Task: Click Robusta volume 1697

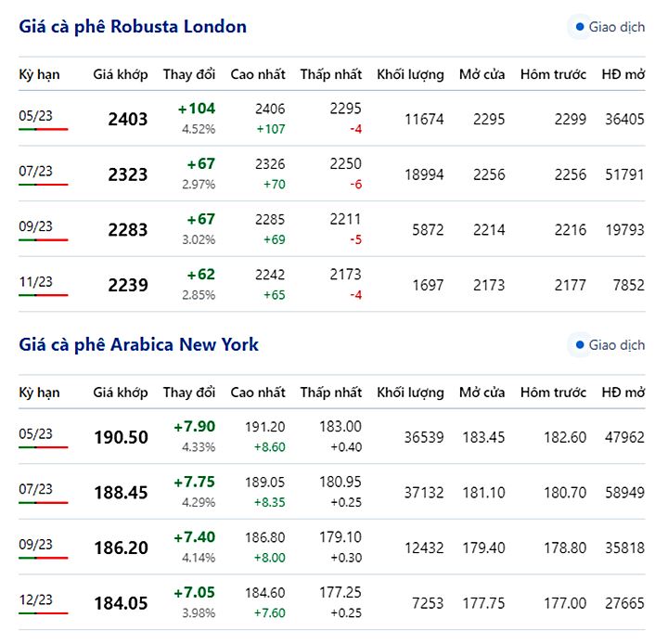Action: coord(428,285)
